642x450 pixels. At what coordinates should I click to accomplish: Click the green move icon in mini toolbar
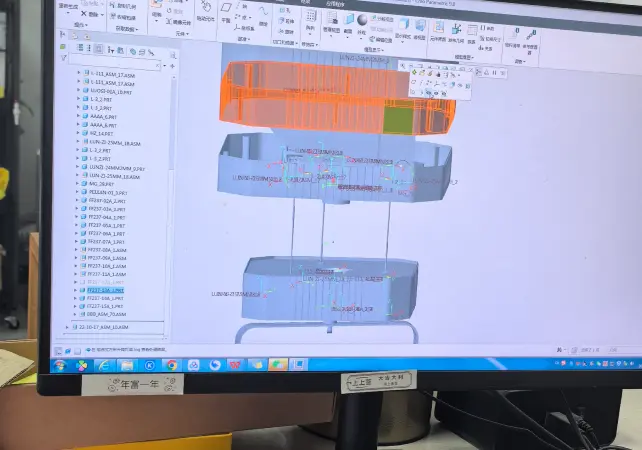coord(414,72)
